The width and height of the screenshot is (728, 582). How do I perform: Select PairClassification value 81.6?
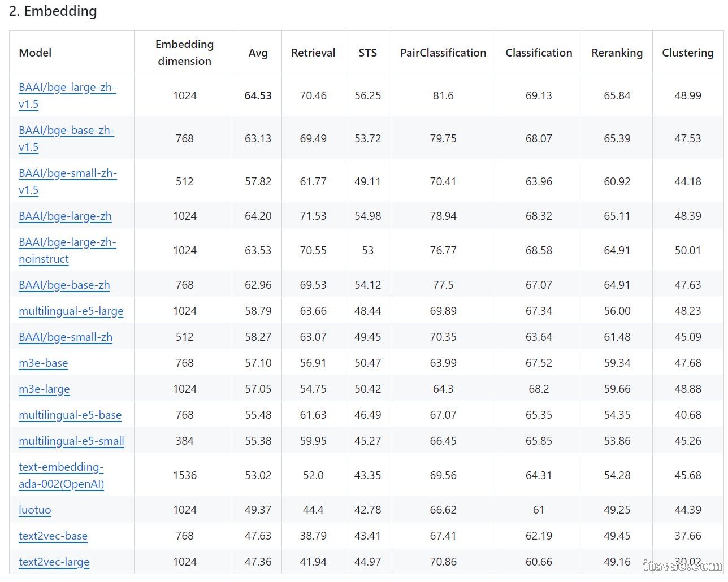coord(443,95)
